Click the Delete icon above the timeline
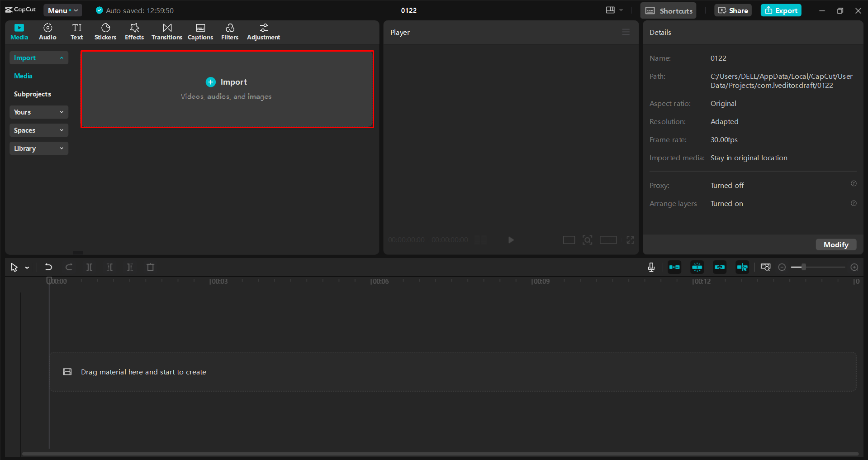Screen dimensions: 868x460 pos(151,267)
